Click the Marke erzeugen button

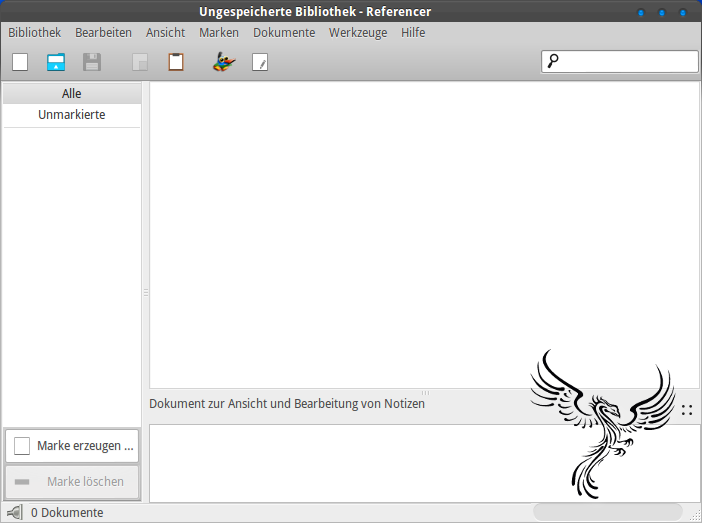(x=72, y=446)
